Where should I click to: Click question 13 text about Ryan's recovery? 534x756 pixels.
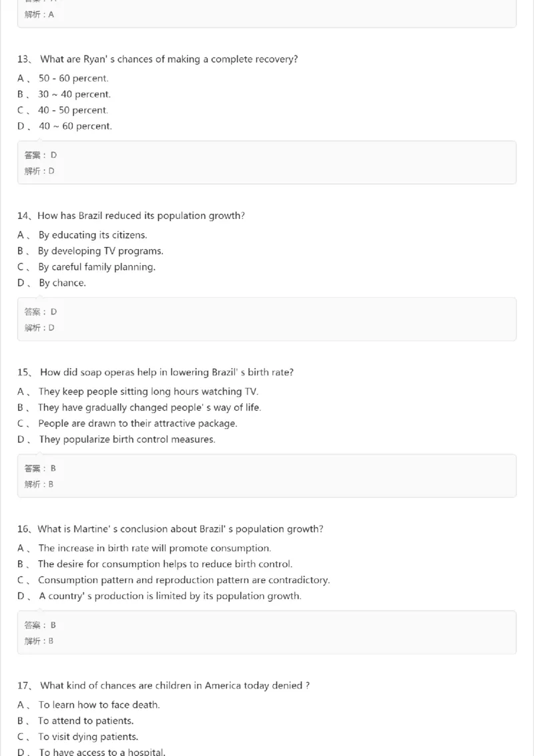pyautogui.click(x=168, y=59)
